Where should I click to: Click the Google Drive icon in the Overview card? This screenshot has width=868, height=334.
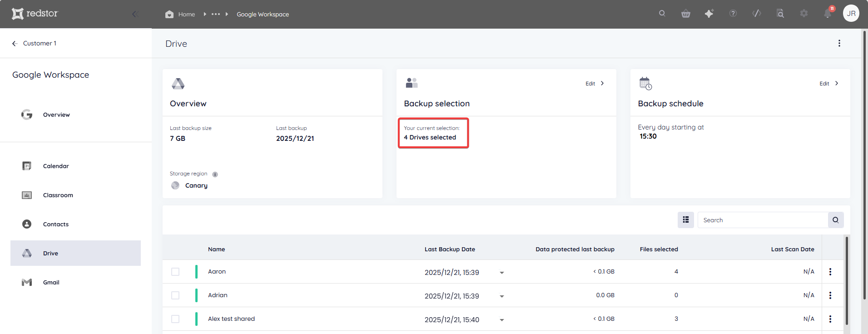coord(178,84)
